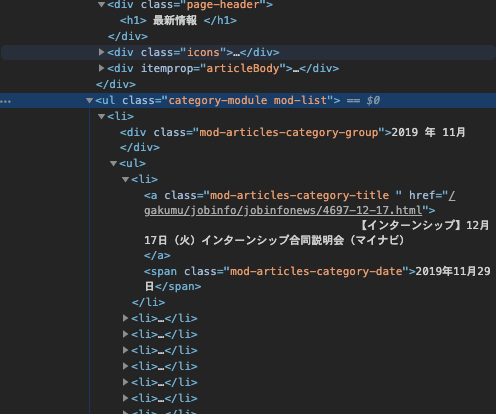Click the closing </li> tag of expanded item
Screen dimensions: 496x414
(x=148, y=302)
